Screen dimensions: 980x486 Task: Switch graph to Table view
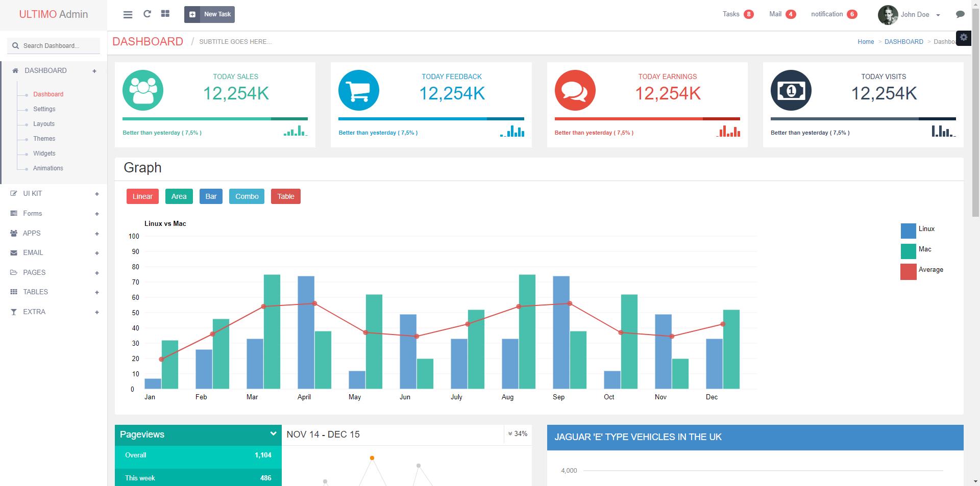[286, 196]
